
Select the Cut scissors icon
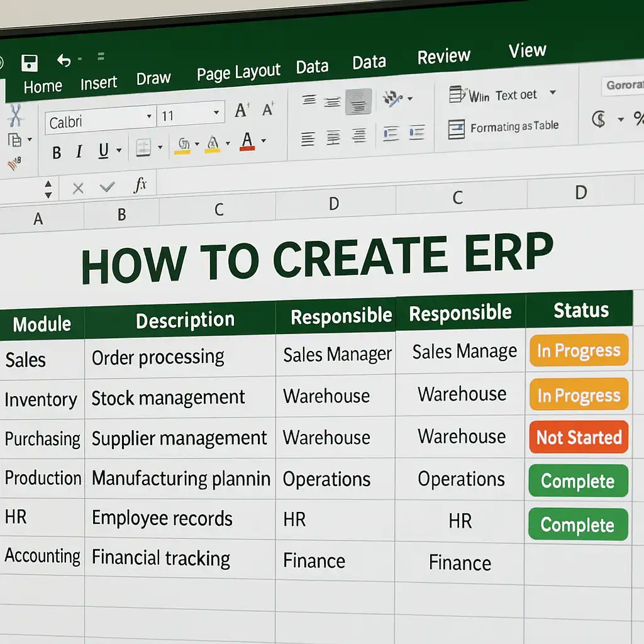15,116
